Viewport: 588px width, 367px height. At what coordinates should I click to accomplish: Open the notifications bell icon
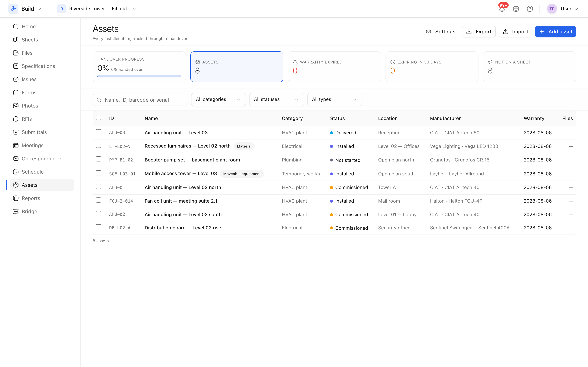[502, 9]
